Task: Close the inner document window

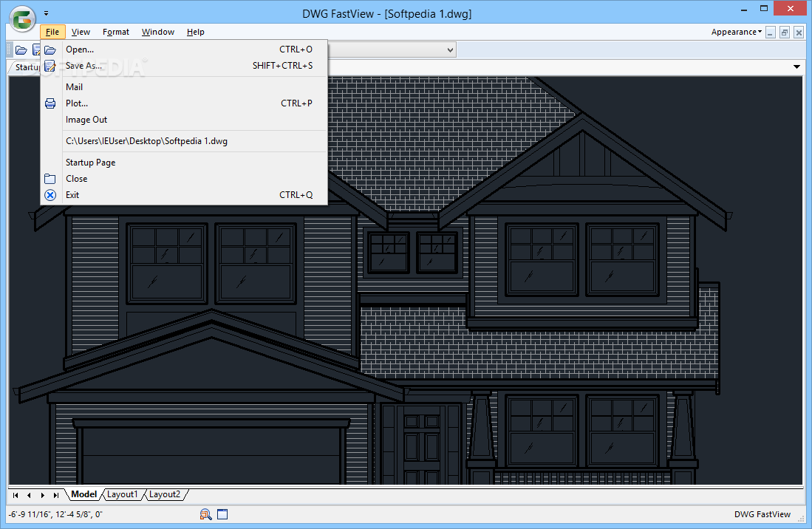Action: click(x=799, y=33)
